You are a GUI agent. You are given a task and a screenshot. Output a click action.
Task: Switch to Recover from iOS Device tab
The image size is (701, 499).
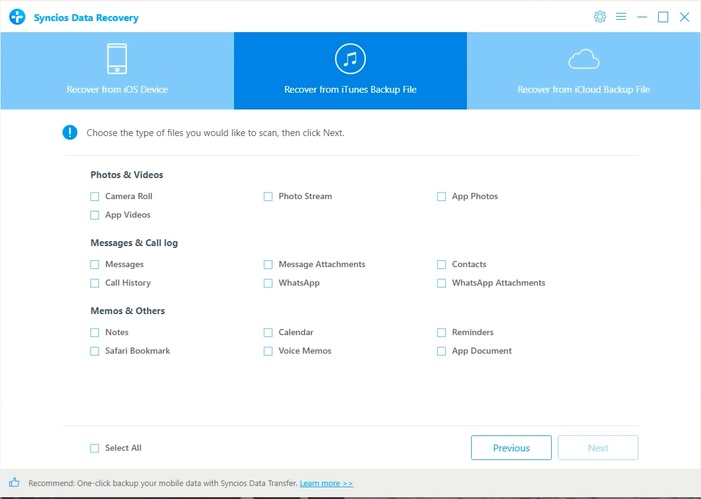pyautogui.click(x=117, y=71)
